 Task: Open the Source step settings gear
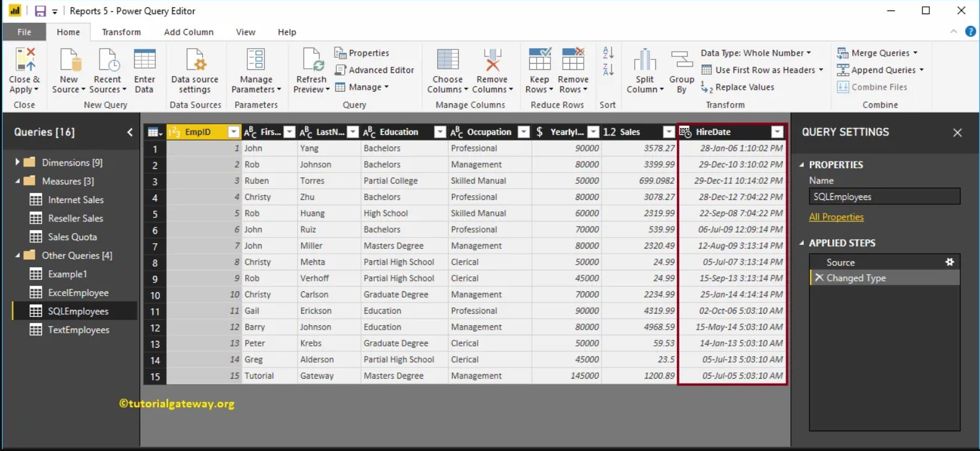(x=950, y=262)
